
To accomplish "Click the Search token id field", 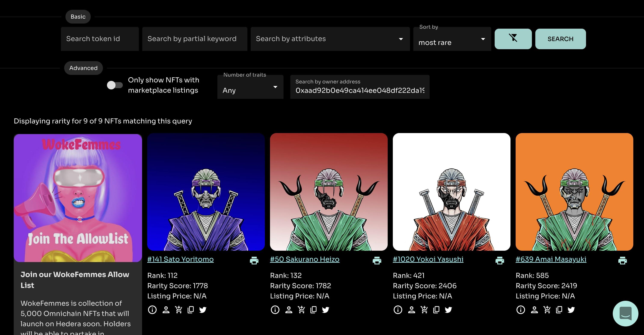I will (99, 39).
